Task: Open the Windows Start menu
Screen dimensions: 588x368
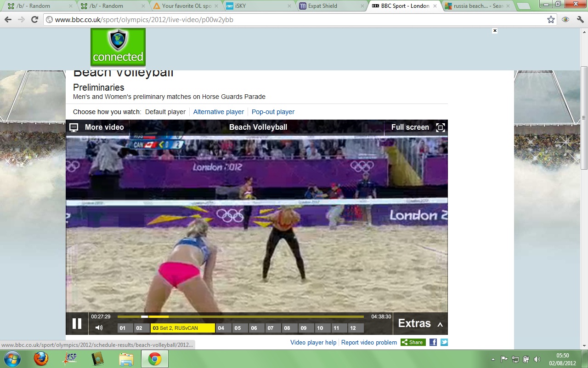Action: point(11,359)
